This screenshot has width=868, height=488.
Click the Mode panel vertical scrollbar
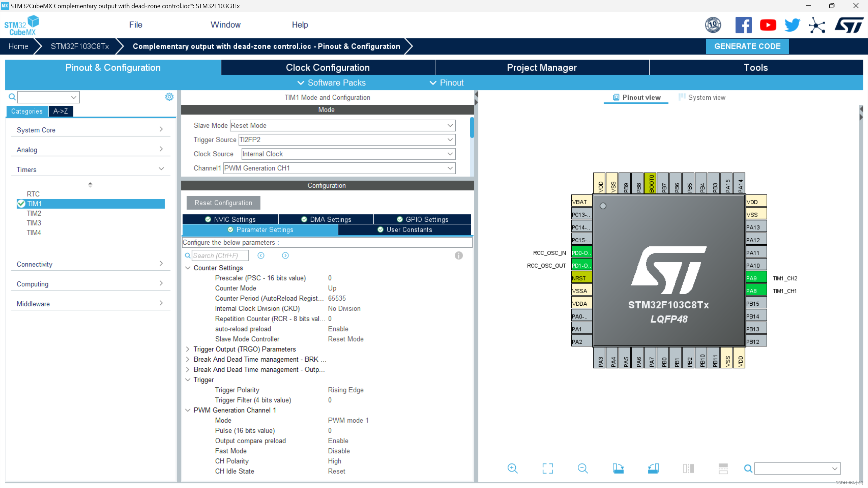tap(472, 127)
